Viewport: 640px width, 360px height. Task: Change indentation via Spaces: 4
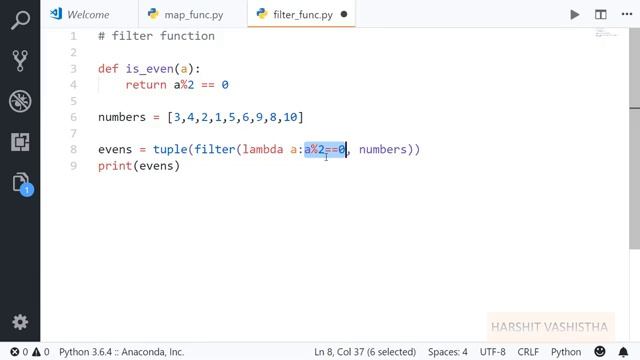(x=448, y=352)
